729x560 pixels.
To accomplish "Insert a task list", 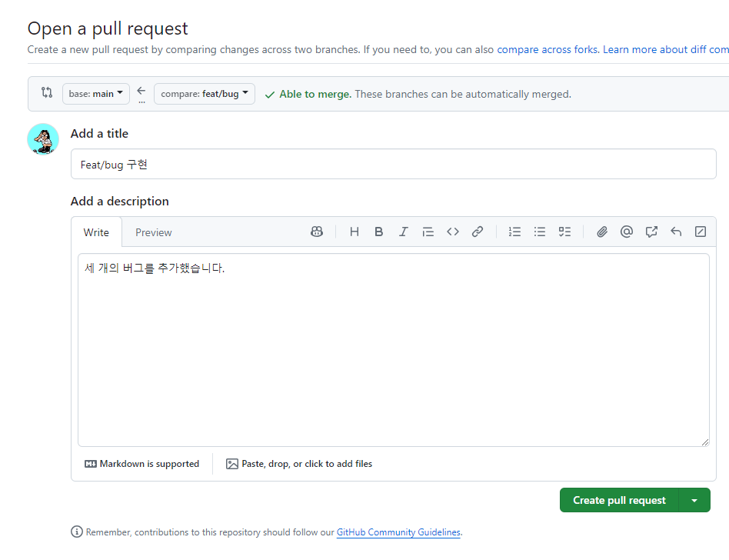I will 564,231.
